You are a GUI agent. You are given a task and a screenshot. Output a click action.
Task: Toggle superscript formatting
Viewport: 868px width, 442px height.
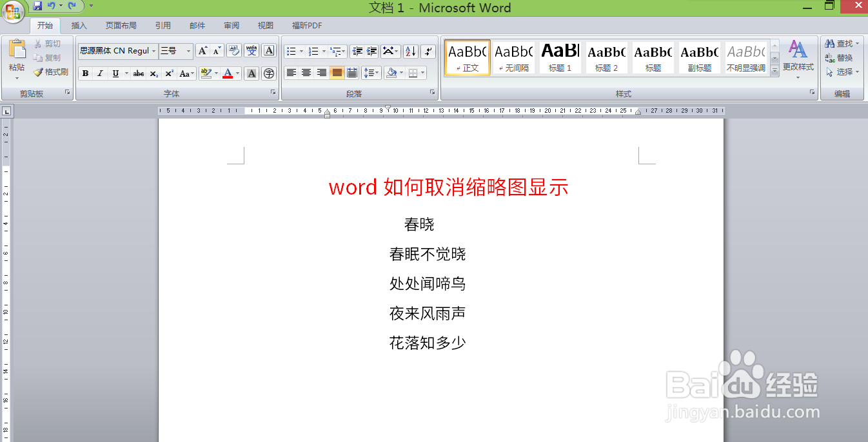click(169, 73)
